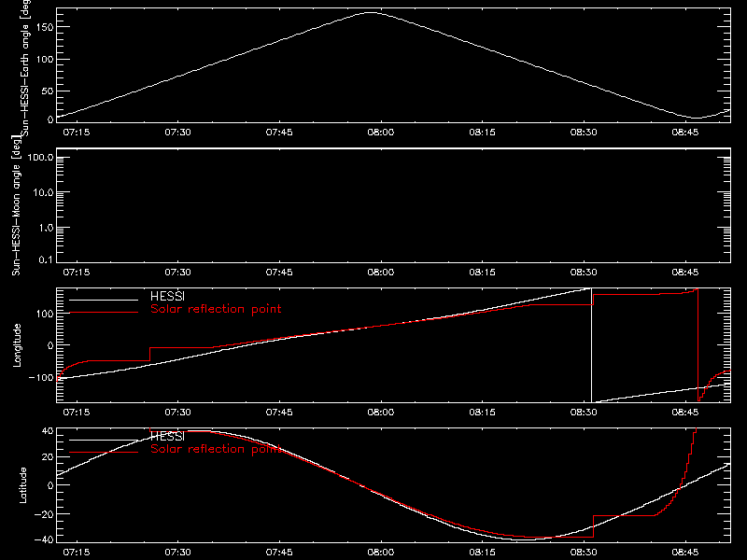Click the peak of the Earth angle curve
Image resolution: width=747 pixels, height=560 pixels.
point(371,13)
